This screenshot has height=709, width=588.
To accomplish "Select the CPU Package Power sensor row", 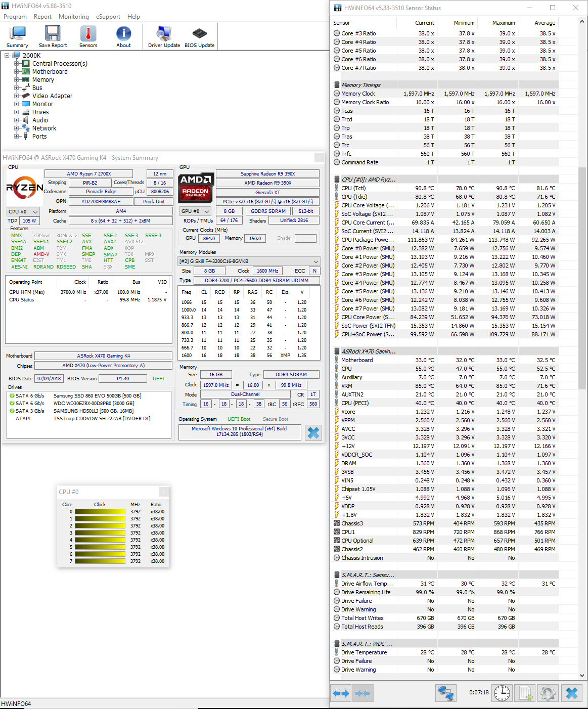I will [x=445, y=240].
